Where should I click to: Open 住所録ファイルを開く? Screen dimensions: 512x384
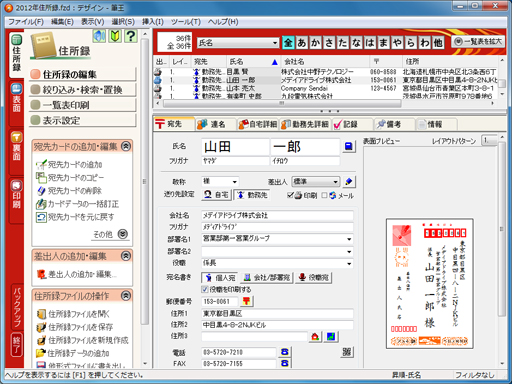tap(73, 314)
